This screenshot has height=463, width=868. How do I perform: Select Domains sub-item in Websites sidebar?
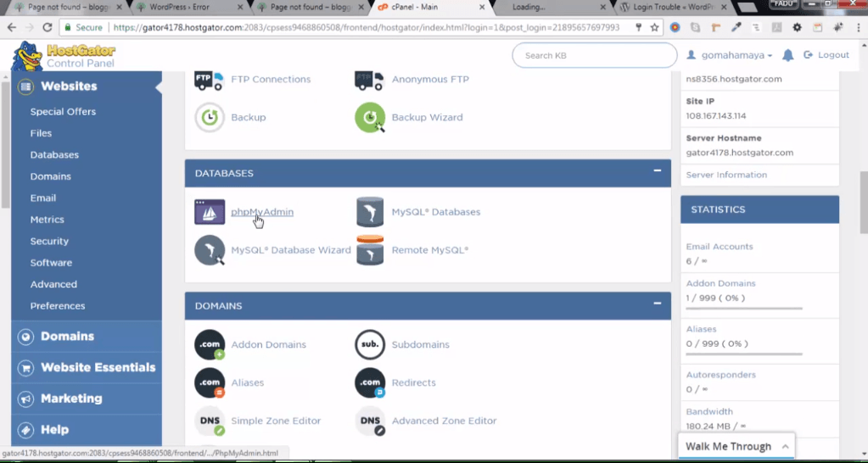pos(50,176)
